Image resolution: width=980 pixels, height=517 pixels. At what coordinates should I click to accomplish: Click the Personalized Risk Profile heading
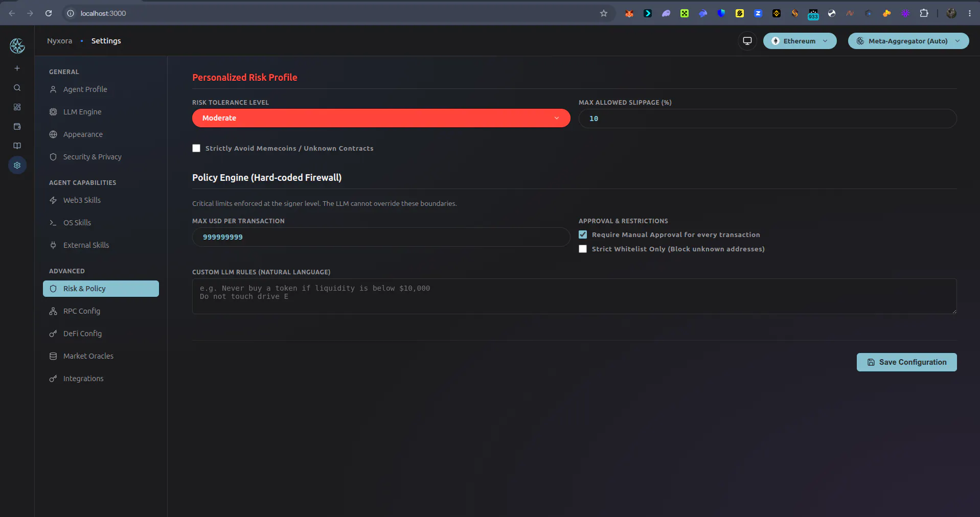tap(244, 78)
